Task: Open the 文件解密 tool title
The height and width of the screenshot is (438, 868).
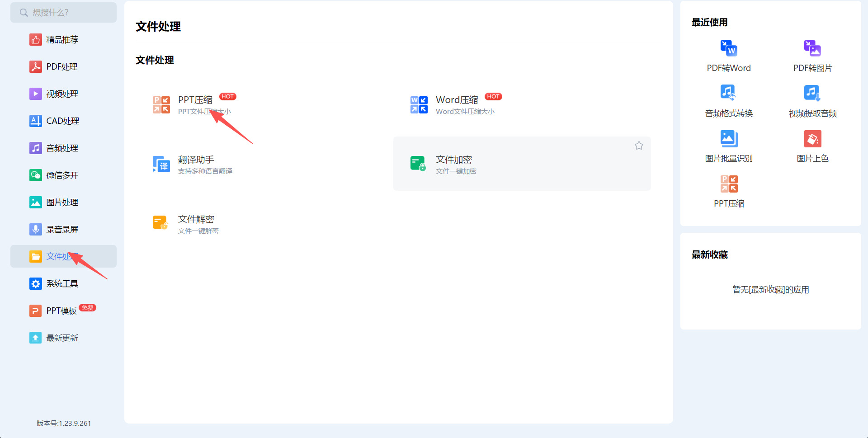Action: tap(196, 219)
